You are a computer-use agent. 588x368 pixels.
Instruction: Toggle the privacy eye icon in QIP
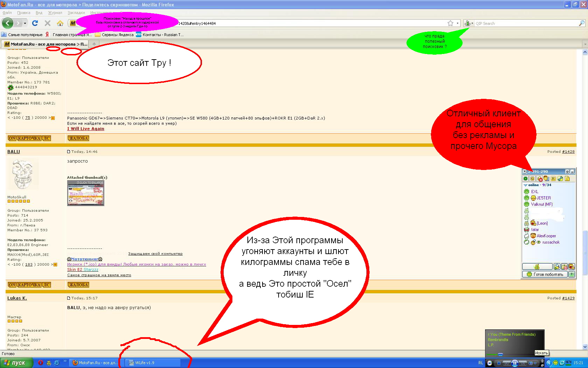tap(572, 274)
